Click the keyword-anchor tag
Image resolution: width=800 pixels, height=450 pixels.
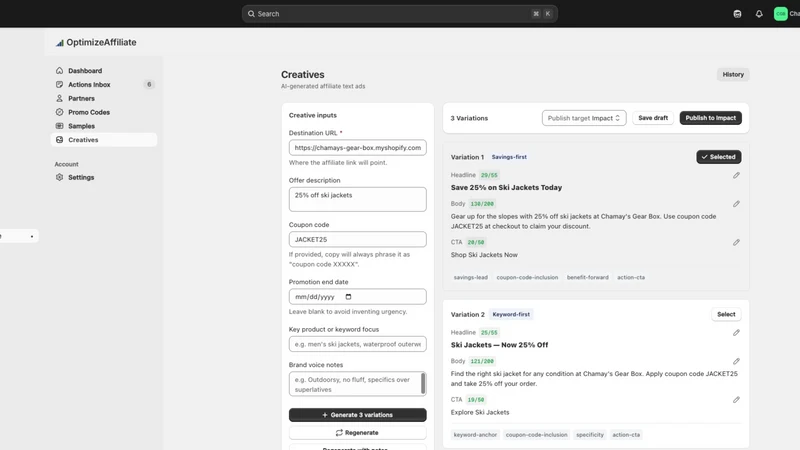[x=475, y=435]
